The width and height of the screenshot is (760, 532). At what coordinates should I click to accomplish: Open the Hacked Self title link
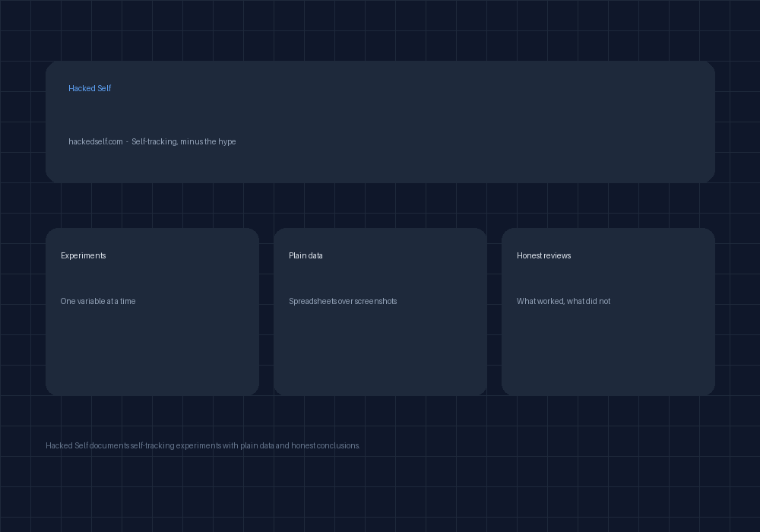90,88
